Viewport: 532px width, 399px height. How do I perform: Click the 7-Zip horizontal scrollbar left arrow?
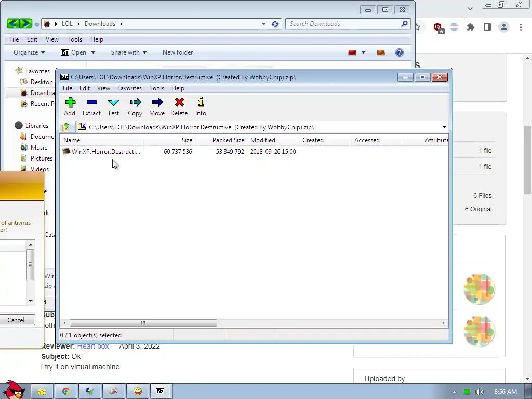click(64, 323)
